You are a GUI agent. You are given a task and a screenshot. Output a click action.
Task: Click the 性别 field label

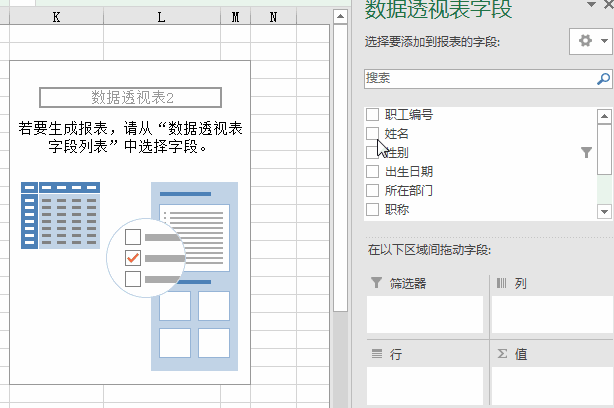click(396, 152)
